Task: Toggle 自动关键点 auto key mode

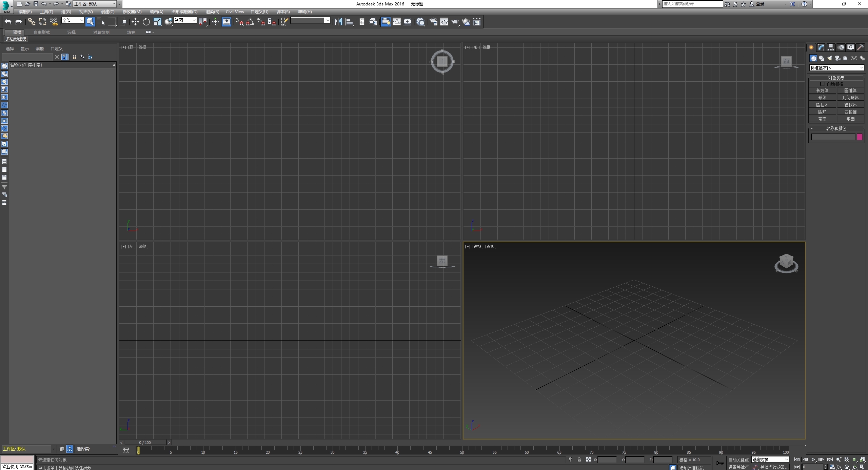Action: coord(738,460)
